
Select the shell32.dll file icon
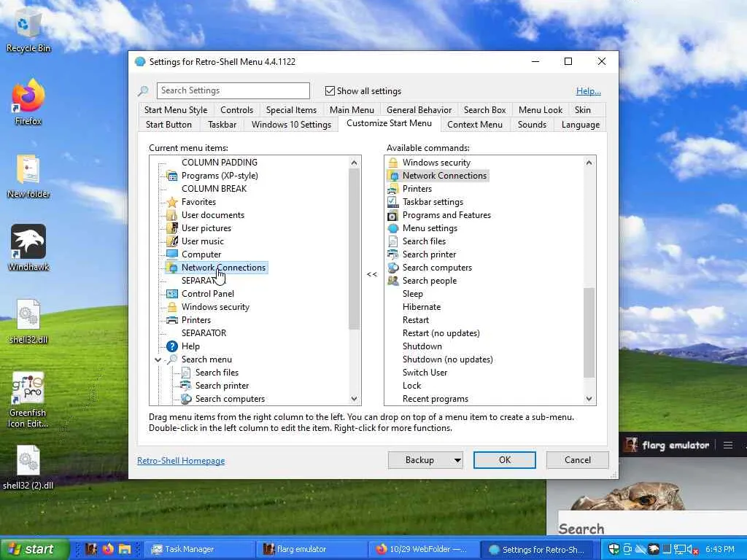pos(28,321)
